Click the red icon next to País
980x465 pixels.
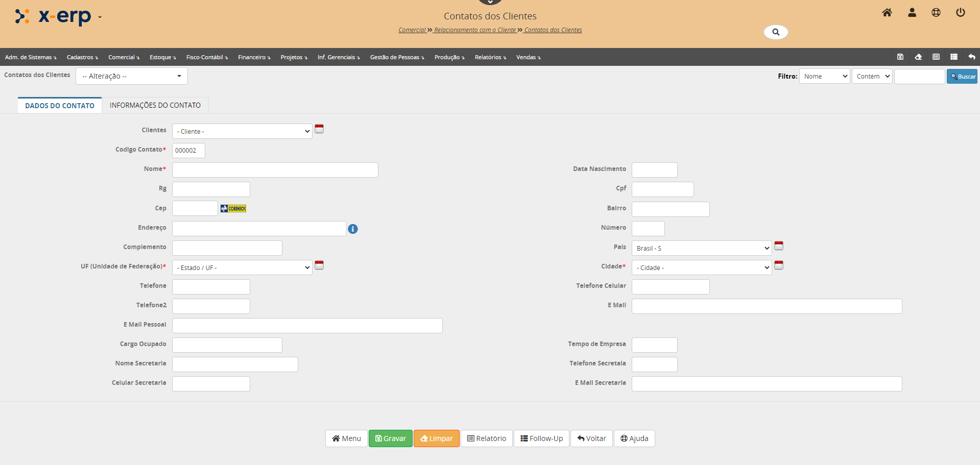click(779, 246)
